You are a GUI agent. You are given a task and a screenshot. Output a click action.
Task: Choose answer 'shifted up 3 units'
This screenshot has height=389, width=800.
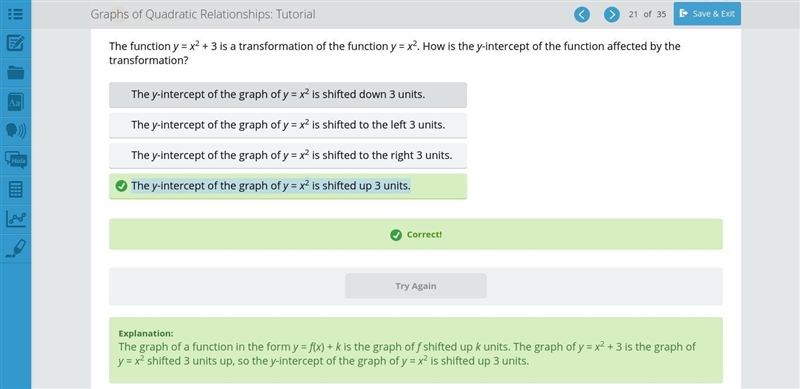tap(288, 186)
